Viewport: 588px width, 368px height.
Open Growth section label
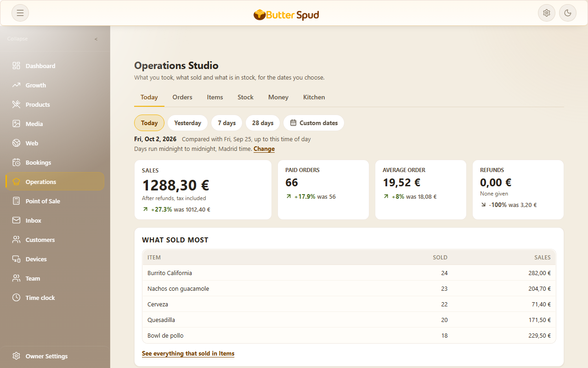pos(36,85)
